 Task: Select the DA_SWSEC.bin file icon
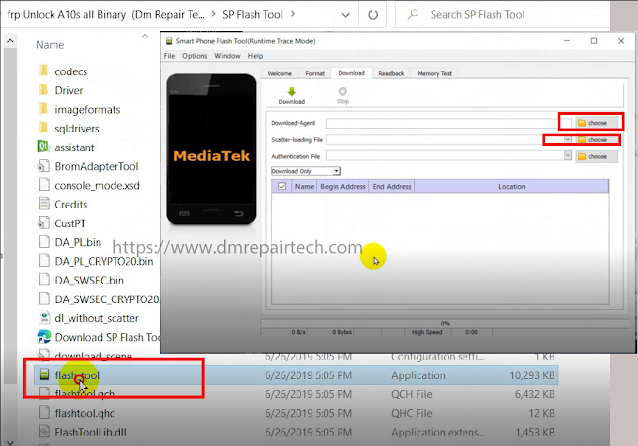tap(44, 280)
